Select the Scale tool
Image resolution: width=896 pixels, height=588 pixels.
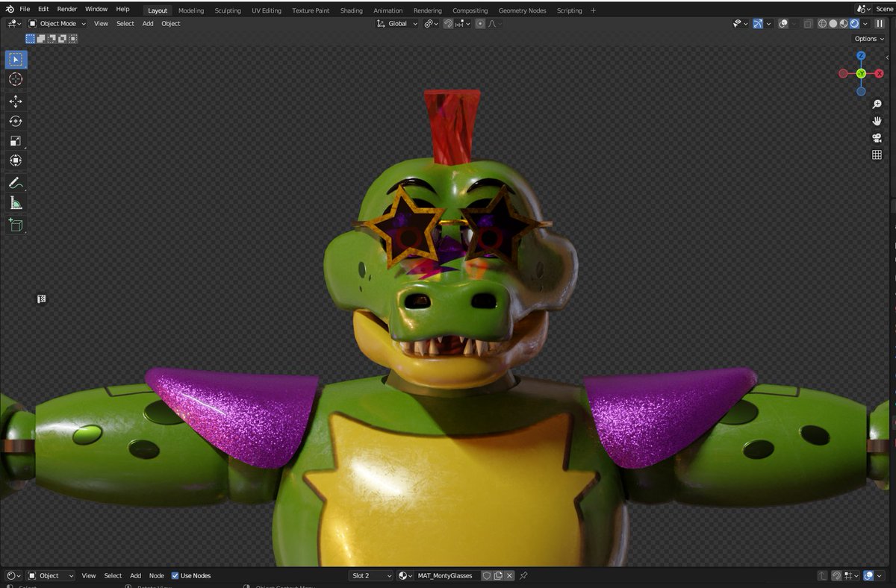click(16, 141)
